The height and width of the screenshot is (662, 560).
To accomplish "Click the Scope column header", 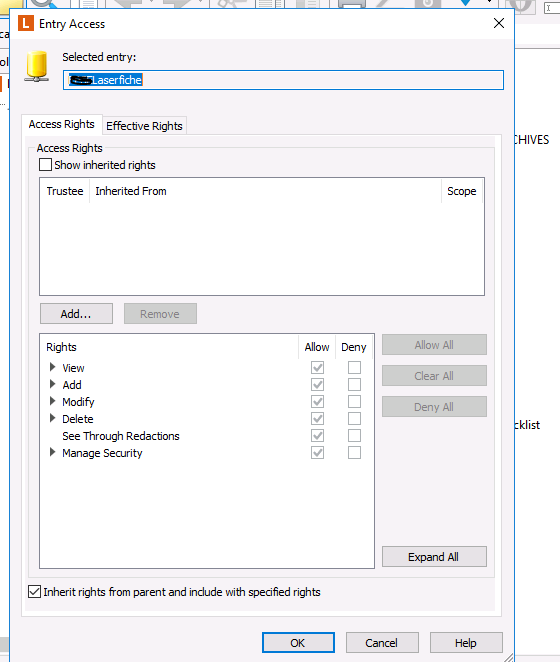I will coord(462,191).
